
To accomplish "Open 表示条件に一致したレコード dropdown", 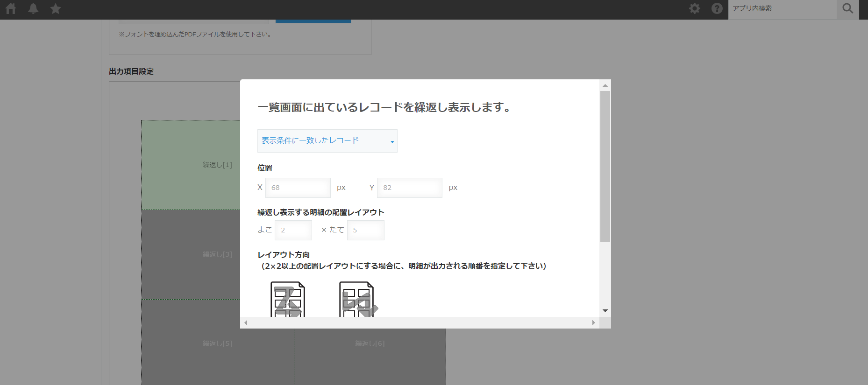I will point(327,141).
